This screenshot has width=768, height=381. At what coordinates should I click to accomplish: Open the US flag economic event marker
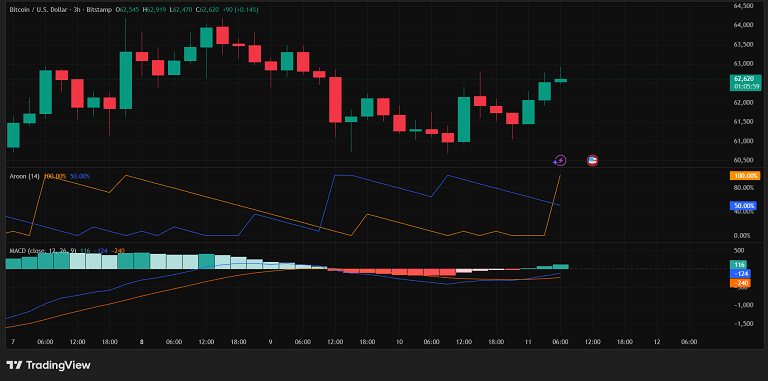[x=593, y=160]
